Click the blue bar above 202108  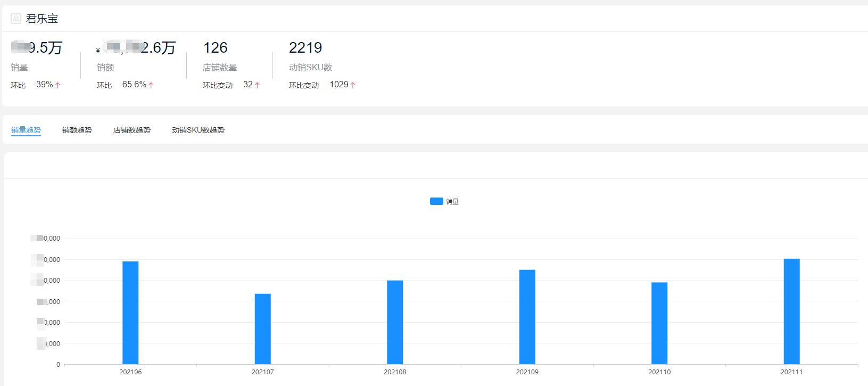395,322
